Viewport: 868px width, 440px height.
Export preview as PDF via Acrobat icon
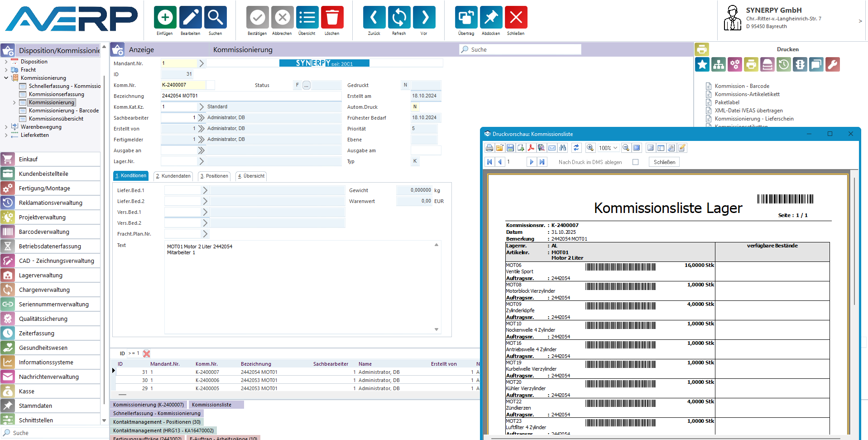click(531, 148)
